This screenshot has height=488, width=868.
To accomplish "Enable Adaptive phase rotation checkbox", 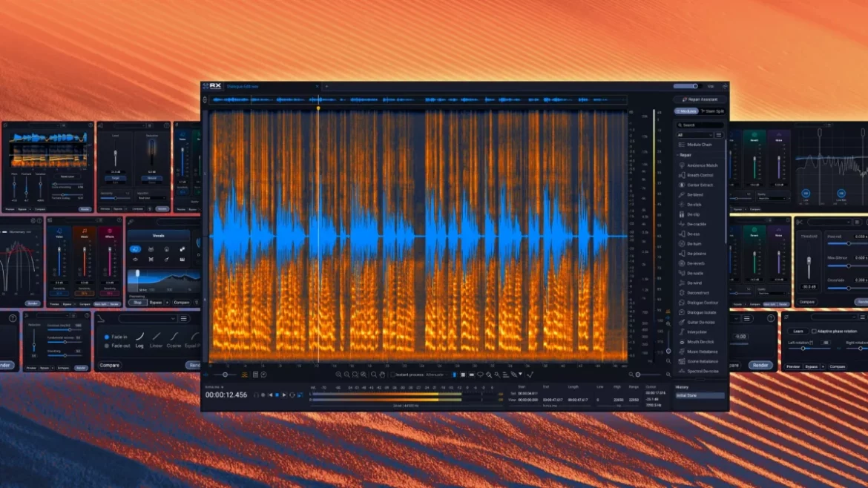I will tap(814, 332).
